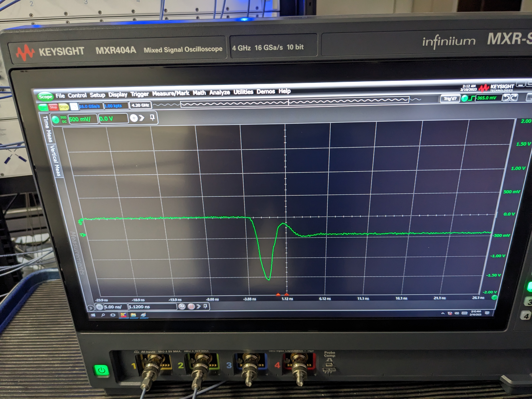Click the taskbar search magnifier icon
This screenshot has height=399, width=532.
103,315
